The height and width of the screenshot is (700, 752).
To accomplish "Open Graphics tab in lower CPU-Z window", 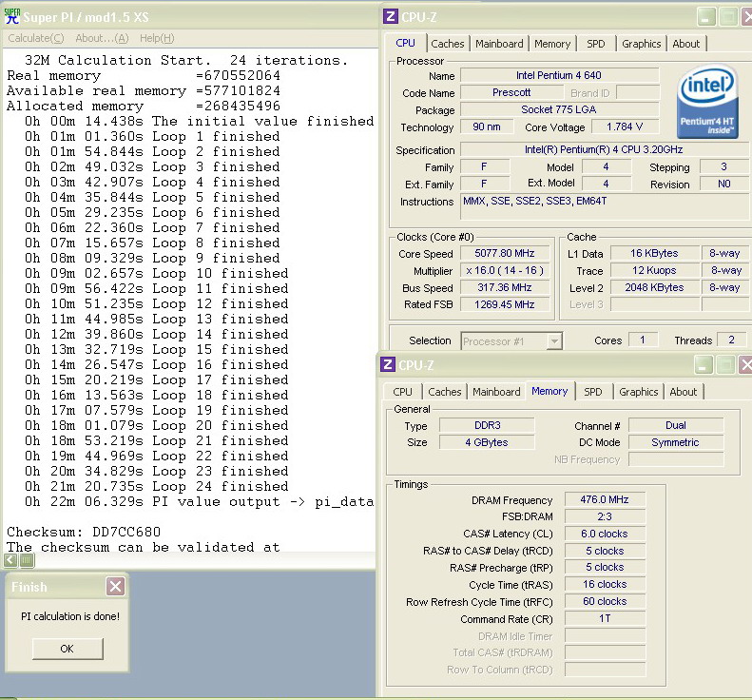I will pyautogui.click(x=638, y=392).
